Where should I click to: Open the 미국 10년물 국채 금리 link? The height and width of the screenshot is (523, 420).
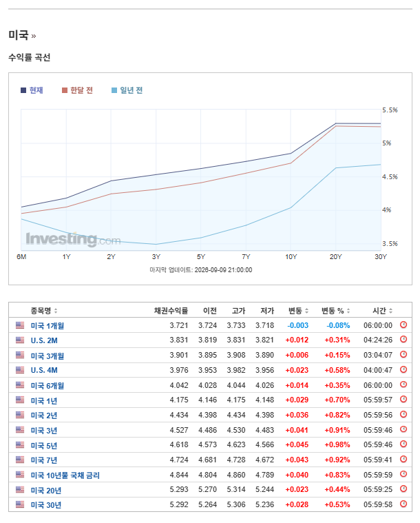pyautogui.click(x=65, y=475)
